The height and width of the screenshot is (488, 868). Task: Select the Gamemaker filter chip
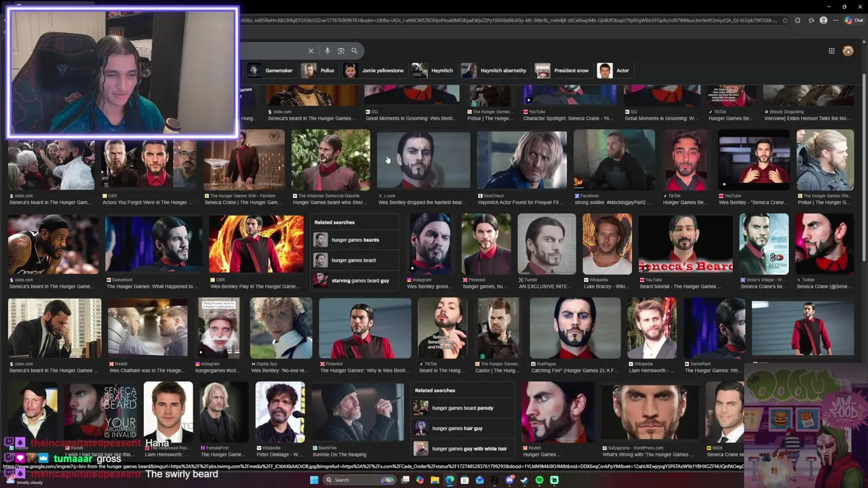click(x=271, y=70)
